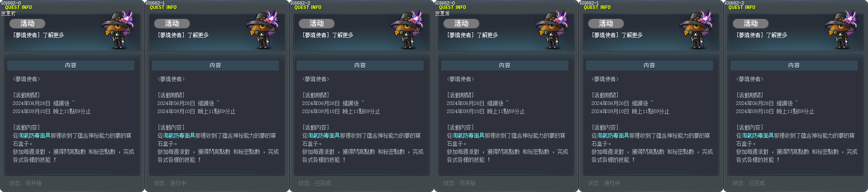Click the [活動期間] heading in the 变更后 content
The height and width of the screenshot is (192, 868).
(x=461, y=95)
